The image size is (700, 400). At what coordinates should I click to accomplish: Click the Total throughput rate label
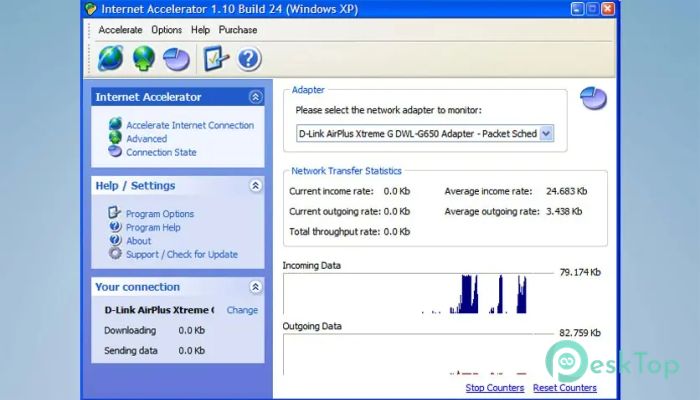[334, 231]
